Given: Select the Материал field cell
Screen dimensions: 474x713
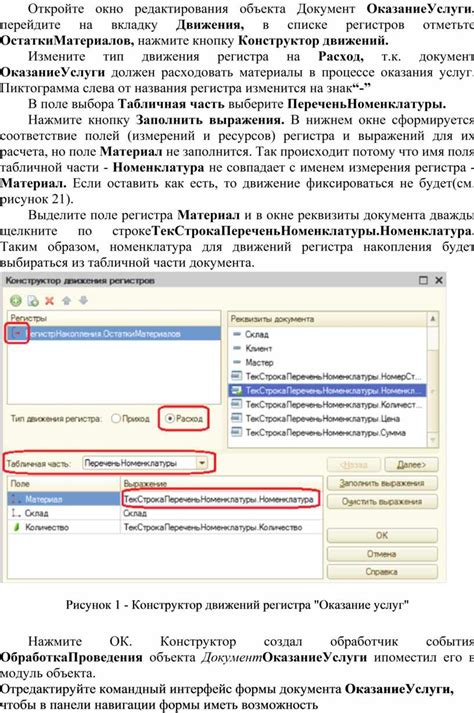Looking at the screenshot, I should (64, 499).
